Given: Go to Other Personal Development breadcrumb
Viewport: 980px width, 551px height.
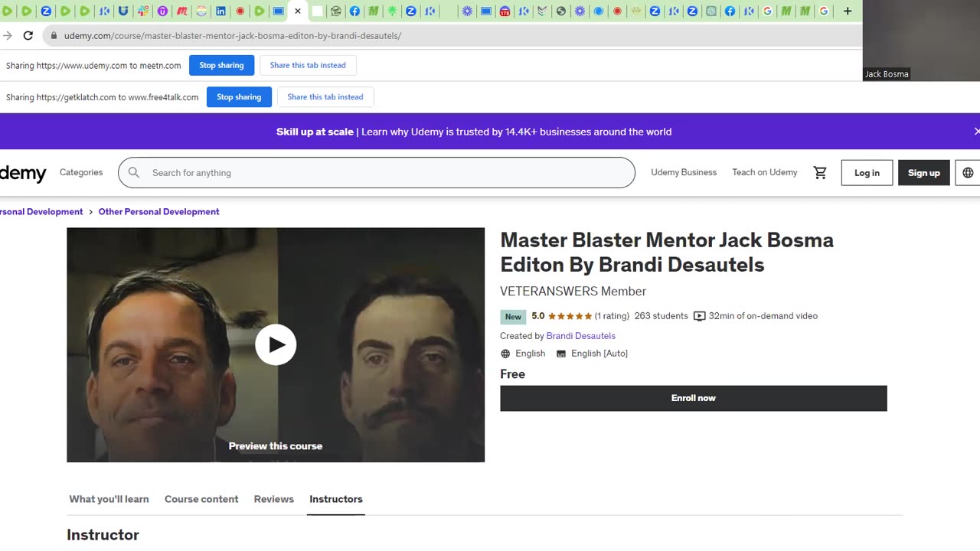Looking at the screenshot, I should click(x=158, y=212).
